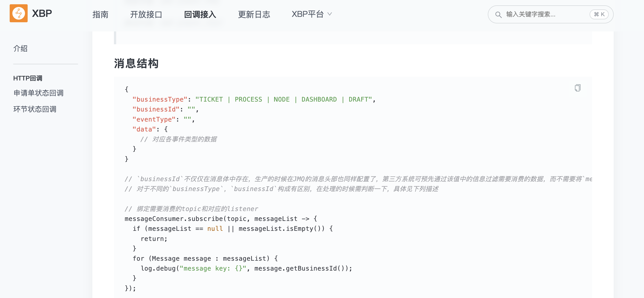Screen dimensions: 644x298
Task: Click the magnifier search icon
Action: click(498, 15)
